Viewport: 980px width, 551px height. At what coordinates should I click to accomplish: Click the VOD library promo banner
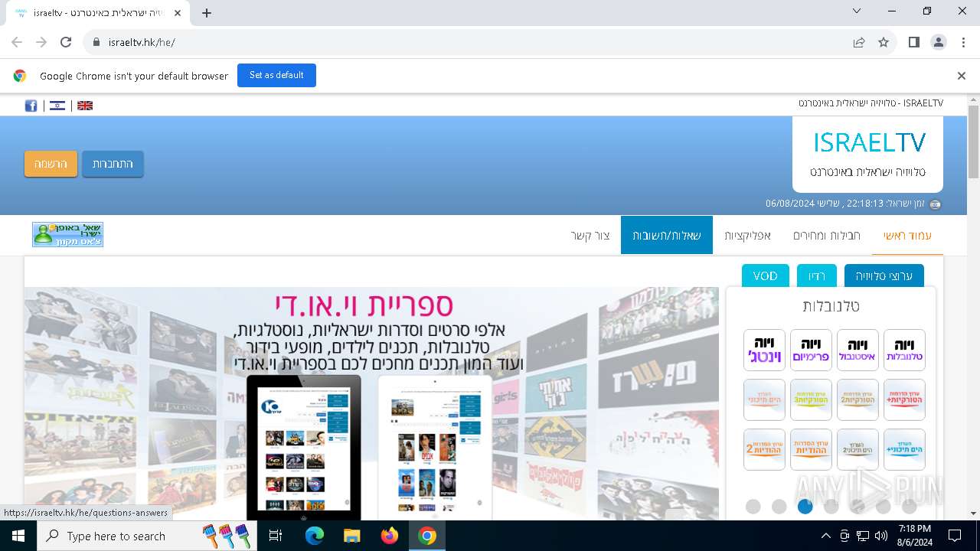pos(371,404)
